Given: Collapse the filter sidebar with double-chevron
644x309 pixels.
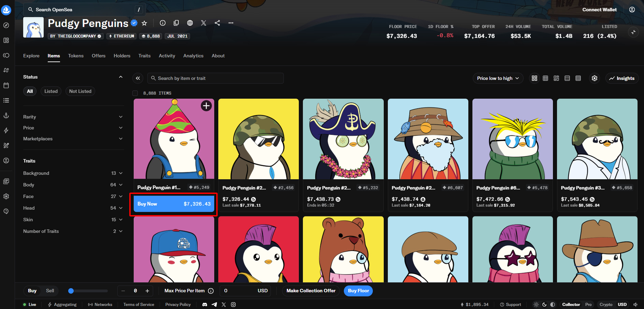Looking at the screenshot, I should 138,78.
